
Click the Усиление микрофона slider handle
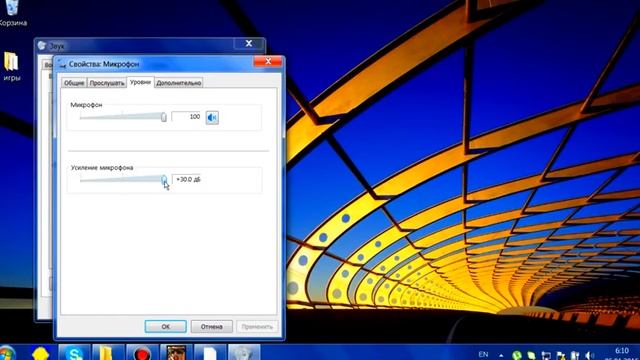point(164,179)
